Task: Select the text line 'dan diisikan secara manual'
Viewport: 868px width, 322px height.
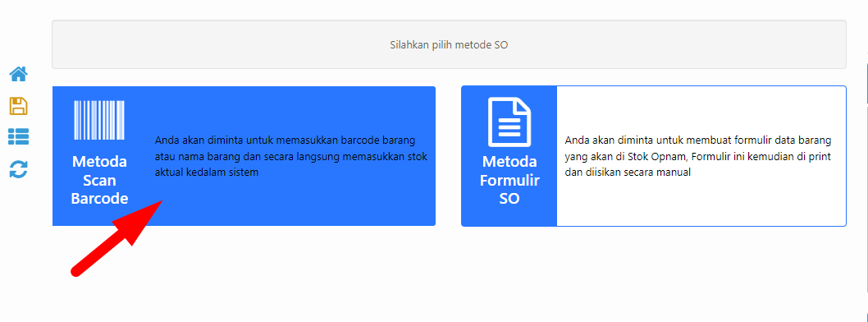Action: [x=628, y=173]
